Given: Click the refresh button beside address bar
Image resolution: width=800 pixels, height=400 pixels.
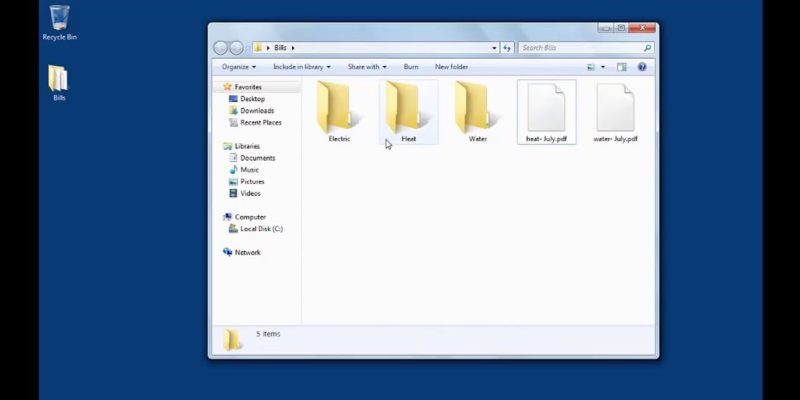Looking at the screenshot, I should pos(507,48).
